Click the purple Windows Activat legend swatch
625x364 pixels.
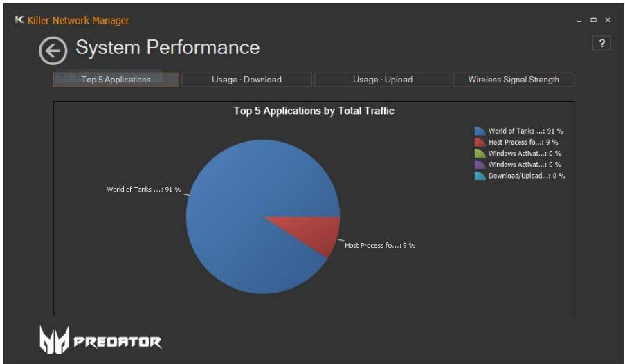[x=480, y=164]
